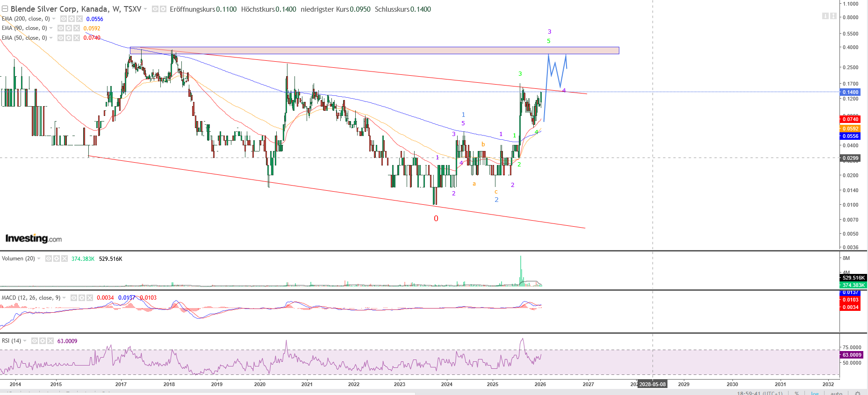Screen dimensions: 868x395
Task: Expand the Volumen (20) dropdown arrow
Action: point(39,259)
